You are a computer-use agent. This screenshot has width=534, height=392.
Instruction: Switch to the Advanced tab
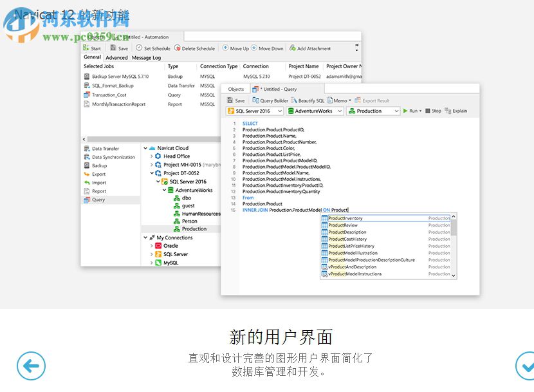(x=116, y=57)
